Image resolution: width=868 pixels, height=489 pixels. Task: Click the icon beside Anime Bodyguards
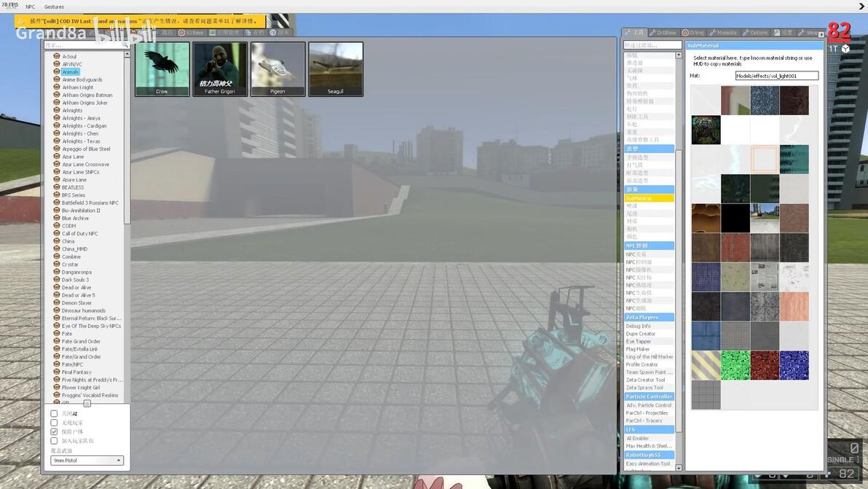[x=57, y=79]
